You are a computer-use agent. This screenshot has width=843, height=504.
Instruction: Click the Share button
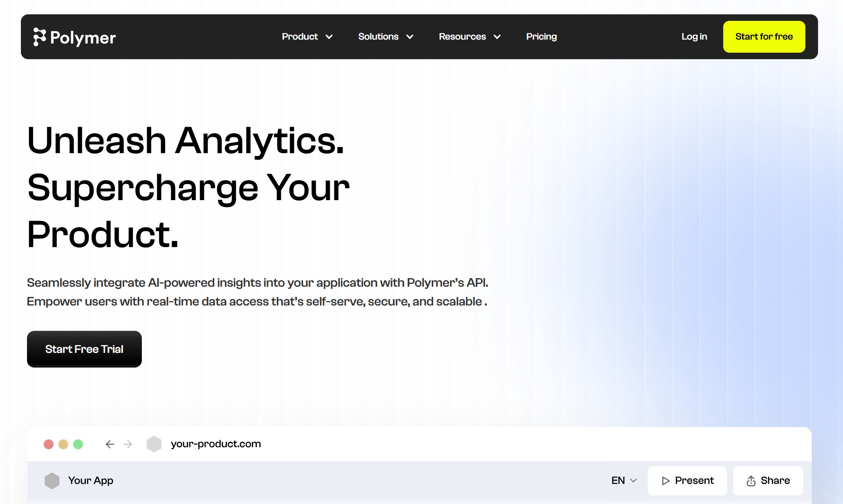click(x=768, y=481)
